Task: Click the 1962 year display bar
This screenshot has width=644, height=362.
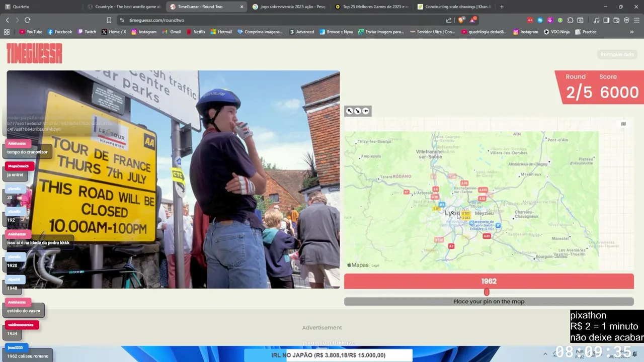Action: tap(489, 281)
